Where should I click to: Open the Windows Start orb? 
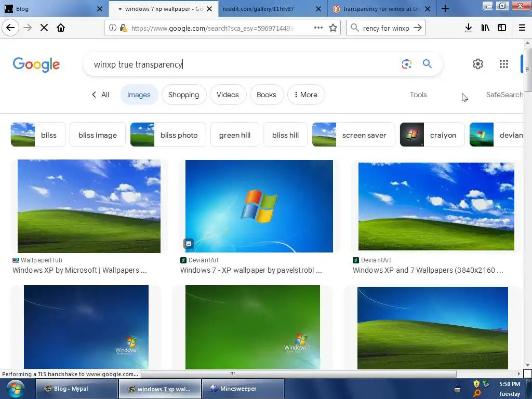point(15,389)
